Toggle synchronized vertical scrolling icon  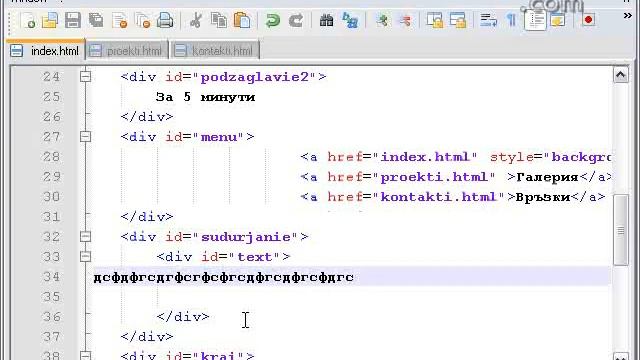(x=435, y=20)
